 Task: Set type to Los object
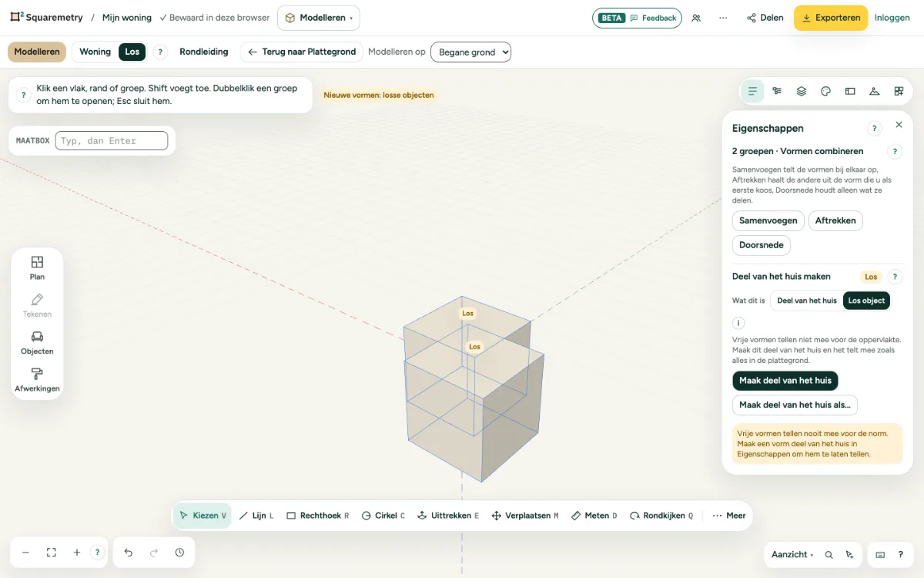866,301
